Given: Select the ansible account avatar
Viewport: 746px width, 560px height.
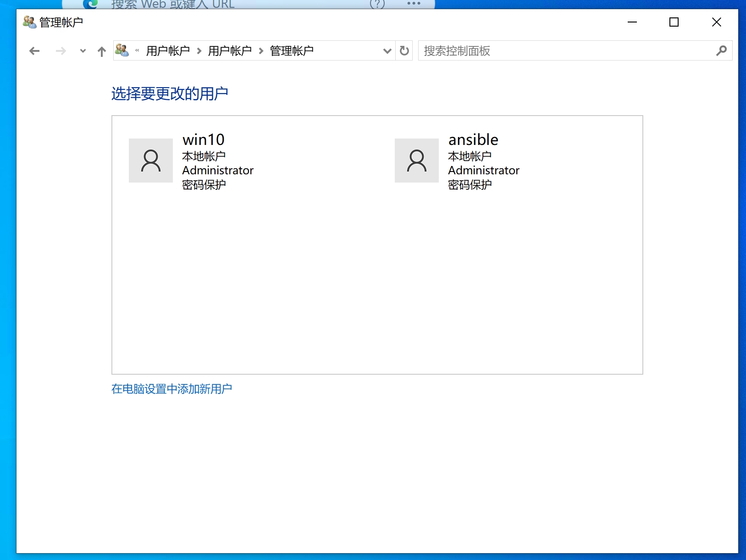Looking at the screenshot, I should pos(417,161).
